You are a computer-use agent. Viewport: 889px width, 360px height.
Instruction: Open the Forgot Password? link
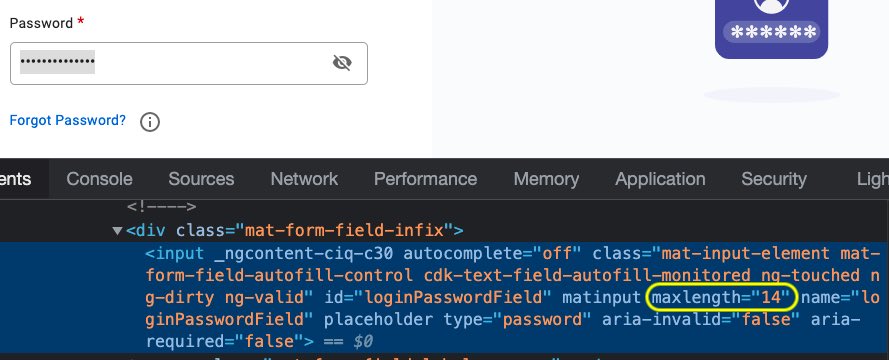click(x=67, y=121)
